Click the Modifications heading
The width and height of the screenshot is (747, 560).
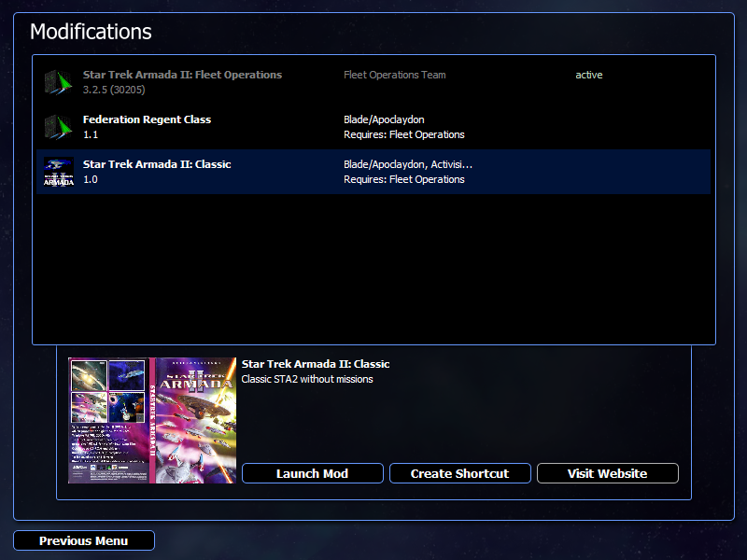[91, 32]
